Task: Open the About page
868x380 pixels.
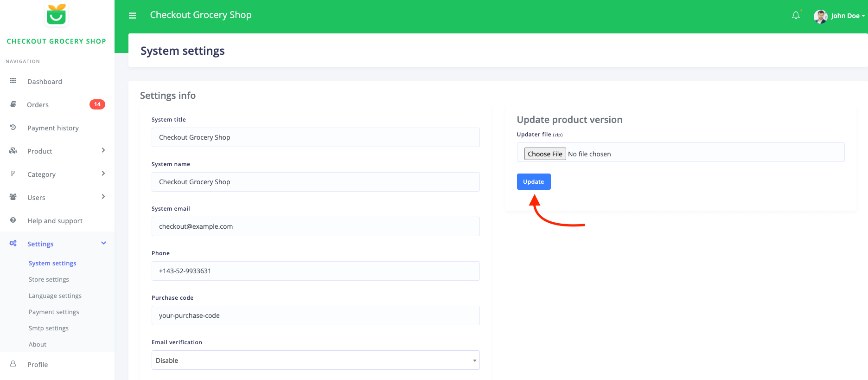Action: 38,344
